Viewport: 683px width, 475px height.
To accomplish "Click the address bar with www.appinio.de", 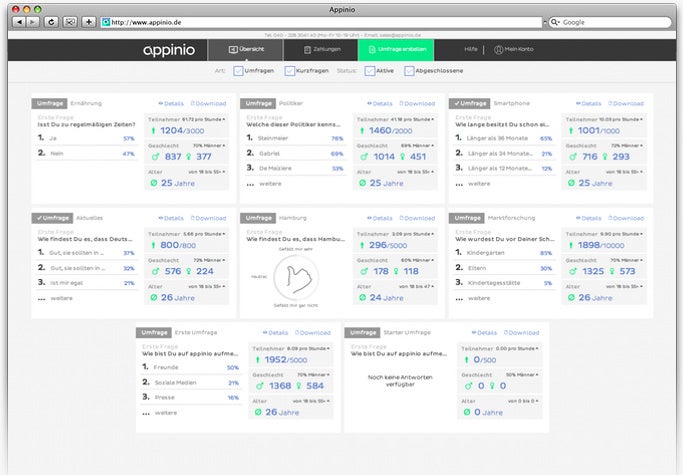I will (x=321, y=22).
